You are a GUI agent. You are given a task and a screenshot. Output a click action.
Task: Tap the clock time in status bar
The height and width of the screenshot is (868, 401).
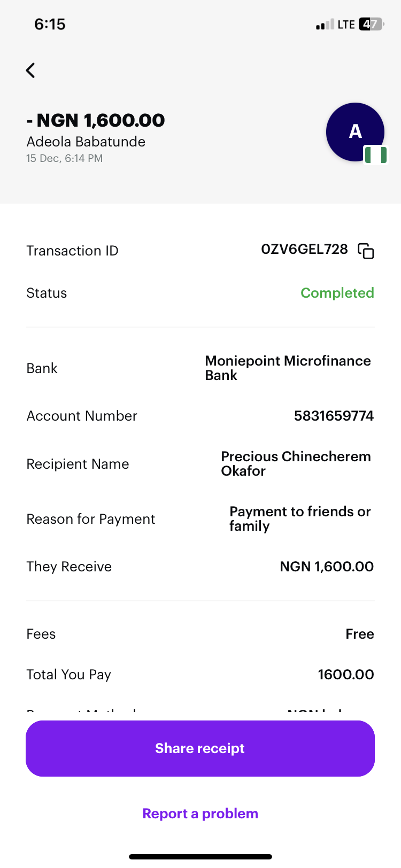pyautogui.click(x=50, y=24)
